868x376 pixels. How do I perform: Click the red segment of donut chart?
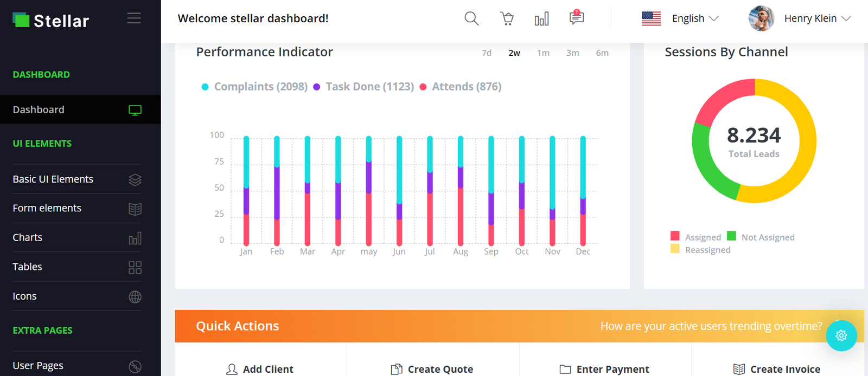pos(721,100)
